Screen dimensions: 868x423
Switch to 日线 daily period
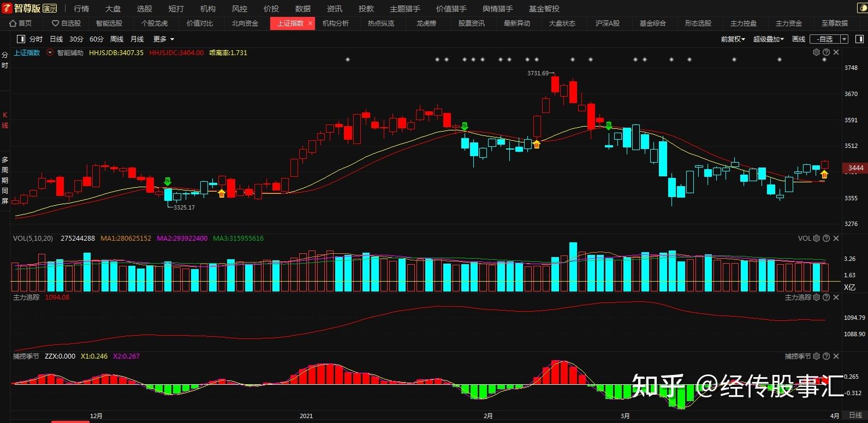click(56, 39)
